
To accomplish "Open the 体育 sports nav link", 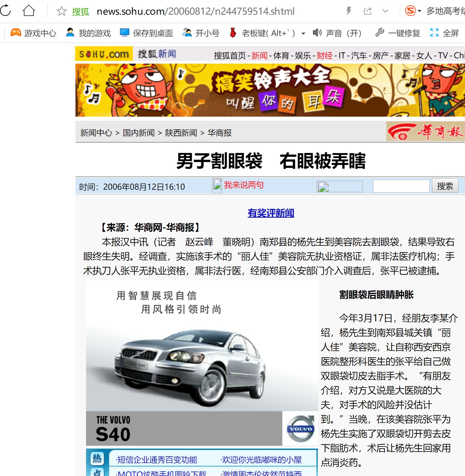I will 281,55.
